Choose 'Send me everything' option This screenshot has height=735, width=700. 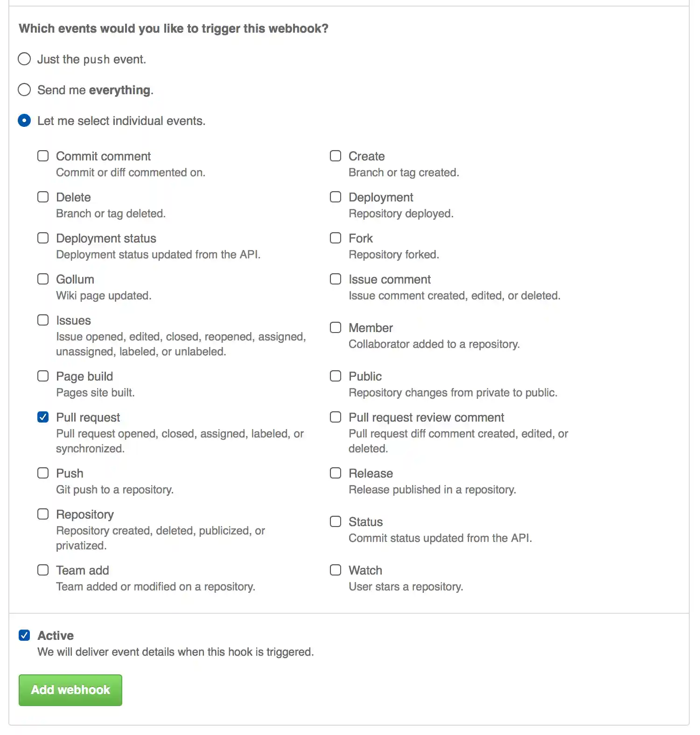click(x=24, y=90)
